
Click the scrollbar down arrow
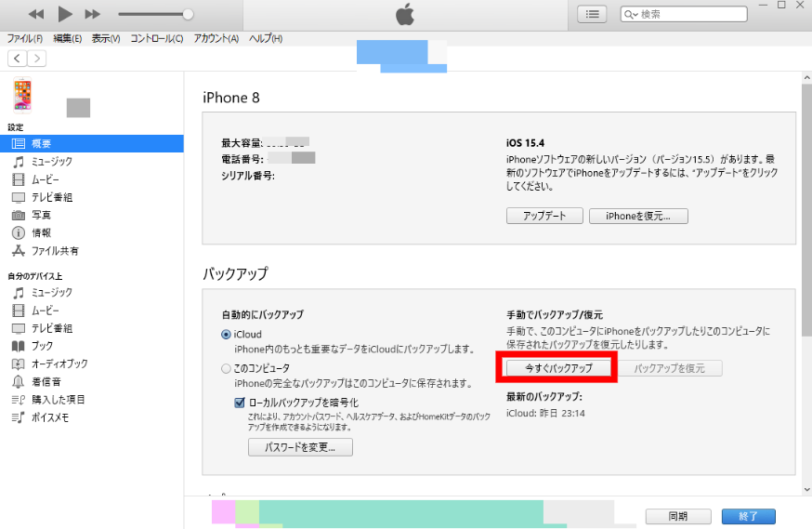[806, 489]
